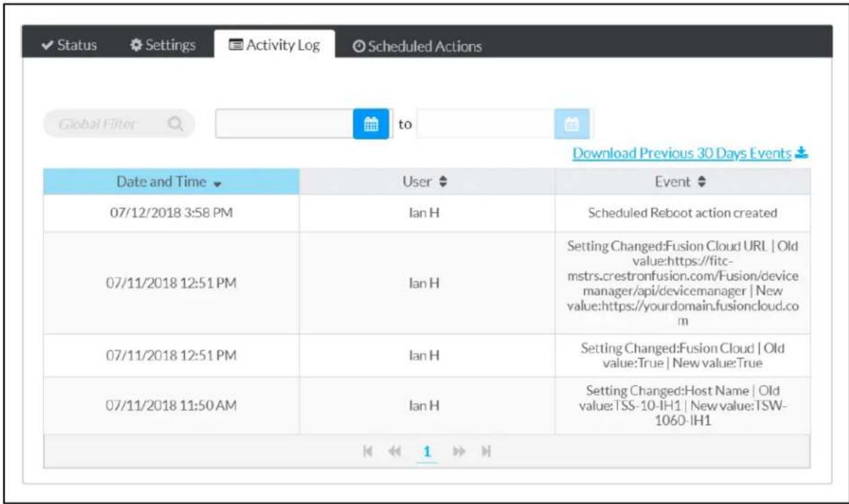
Task: Click the Global Filter search magnifier icon
Action: pos(175,125)
